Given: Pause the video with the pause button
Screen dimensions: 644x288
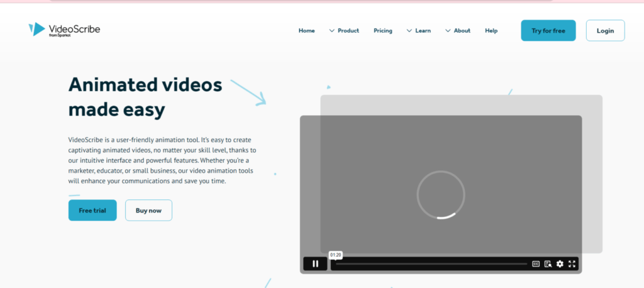Looking at the screenshot, I should coord(315,264).
